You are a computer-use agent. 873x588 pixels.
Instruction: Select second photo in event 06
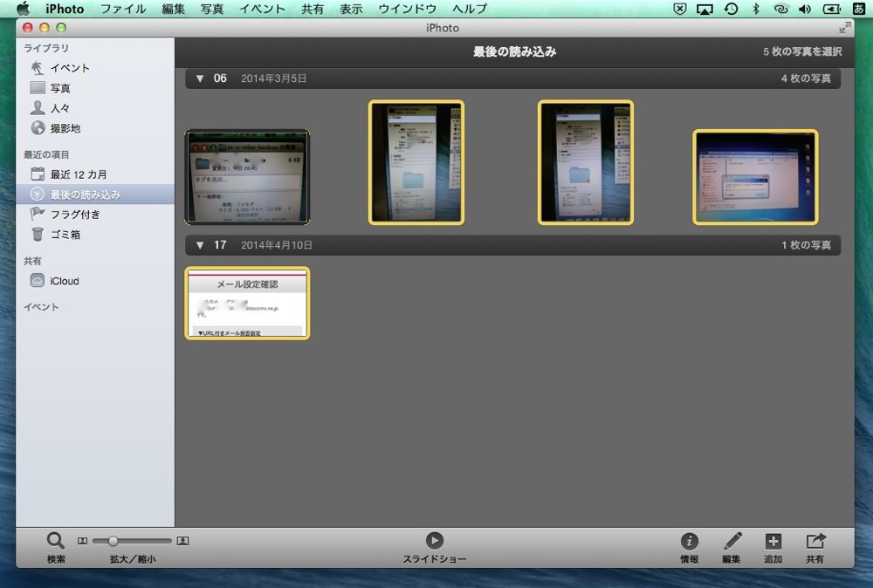click(x=416, y=162)
